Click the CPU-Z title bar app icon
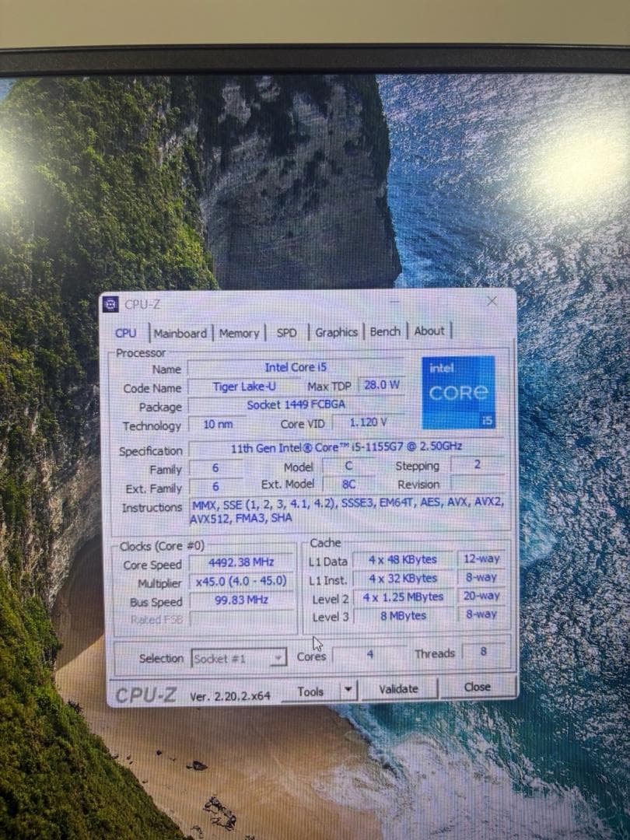 tap(110, 304)
